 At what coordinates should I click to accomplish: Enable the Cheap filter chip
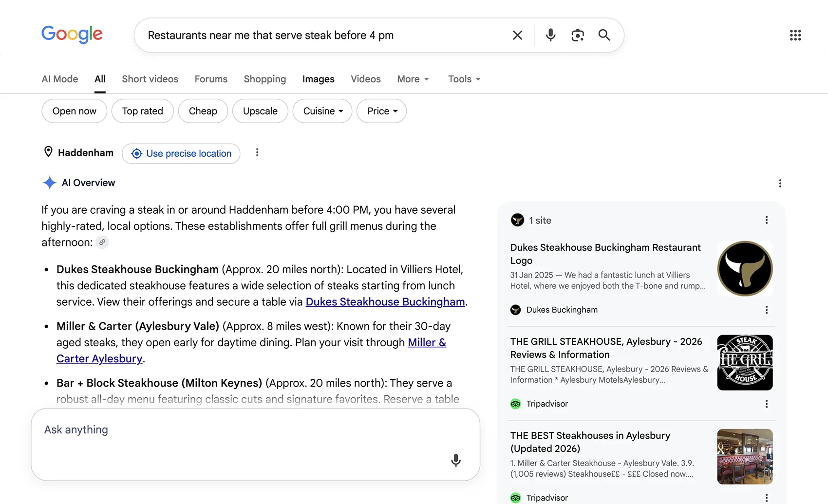[203, 111]
